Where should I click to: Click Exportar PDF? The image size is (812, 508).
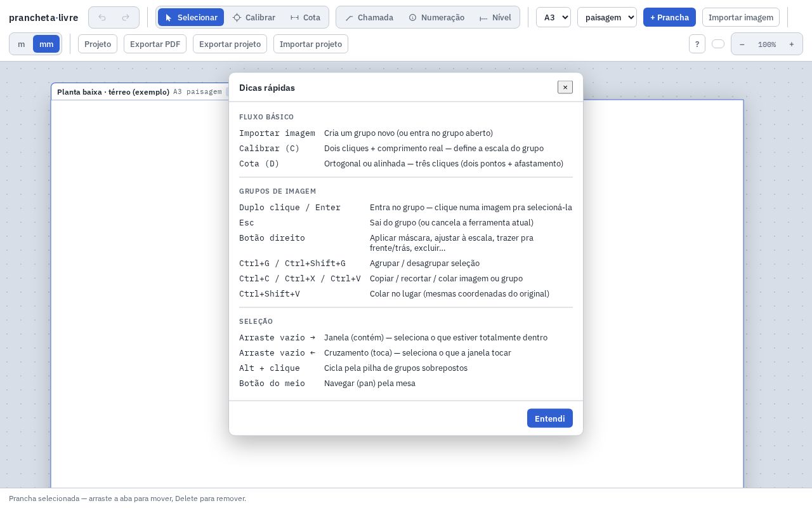155,44
